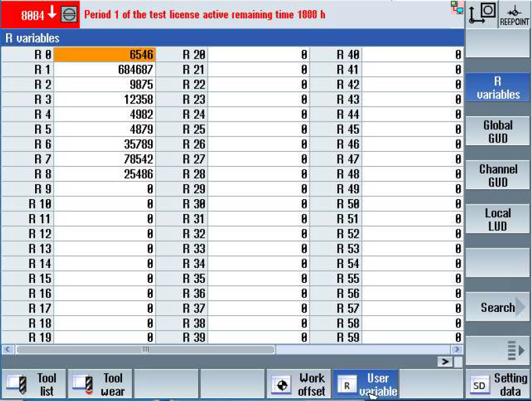
Task: Click the R variables title header
Action: 32,38
